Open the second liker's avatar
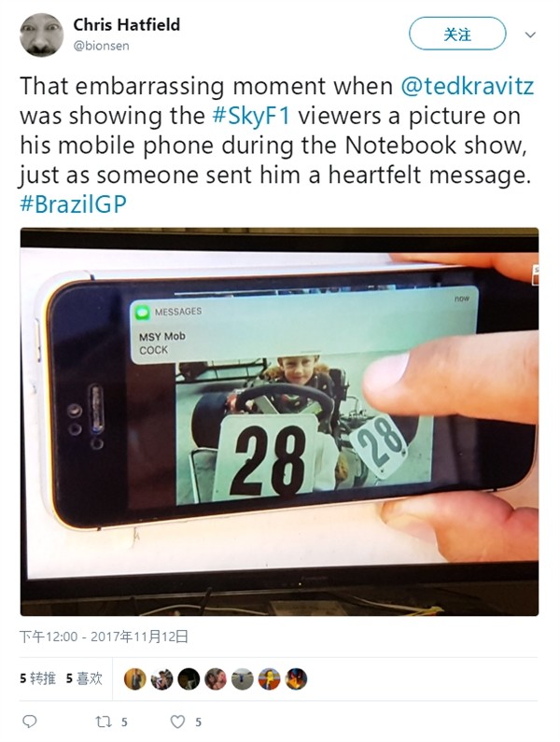 161,679
